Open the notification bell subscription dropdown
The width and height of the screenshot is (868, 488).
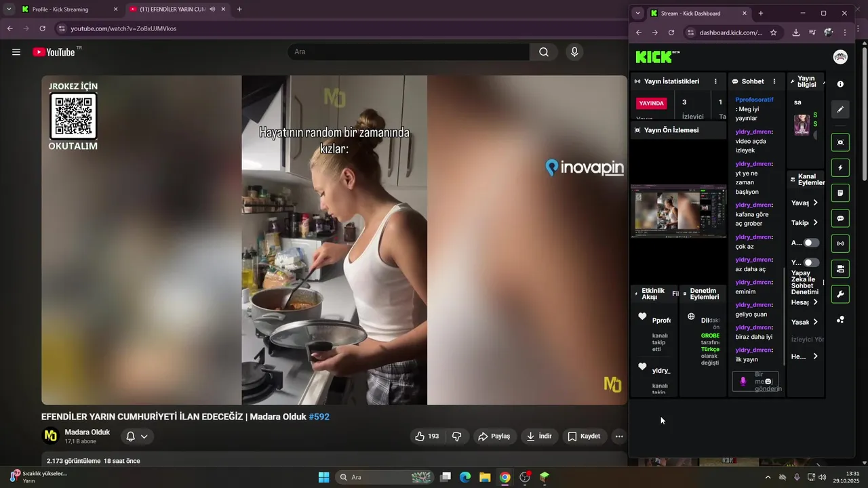[x=136, y=436]
